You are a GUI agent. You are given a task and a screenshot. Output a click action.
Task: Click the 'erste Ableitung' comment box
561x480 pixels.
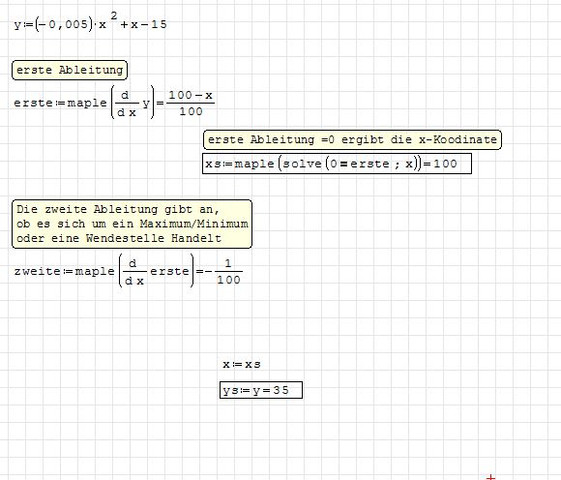(70, 70)
